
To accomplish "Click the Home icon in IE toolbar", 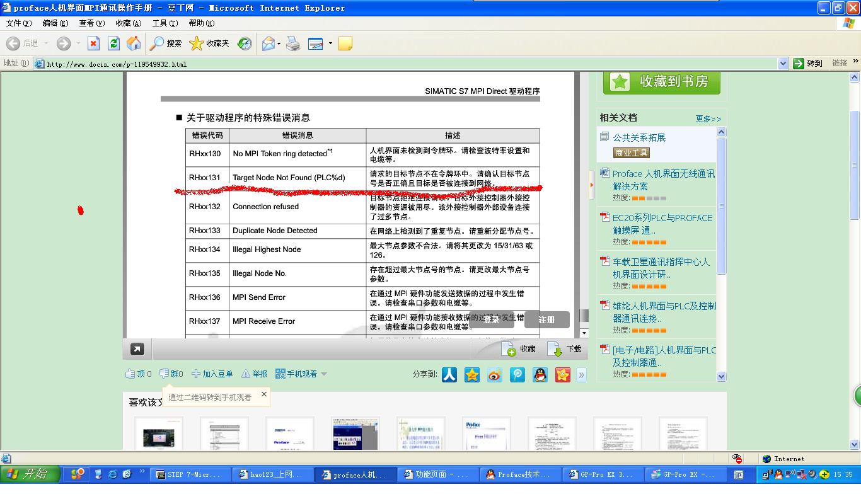I will pos(134,43).
